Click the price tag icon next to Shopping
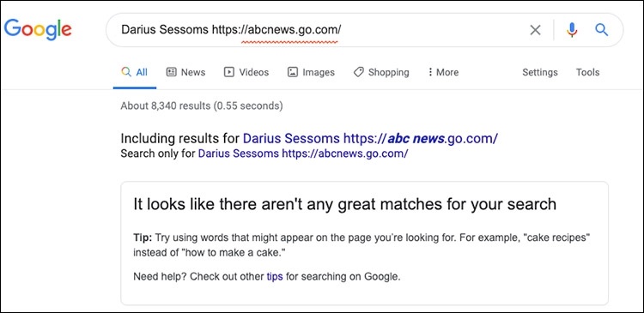This screenshot has height=313, width=644. 359,72
